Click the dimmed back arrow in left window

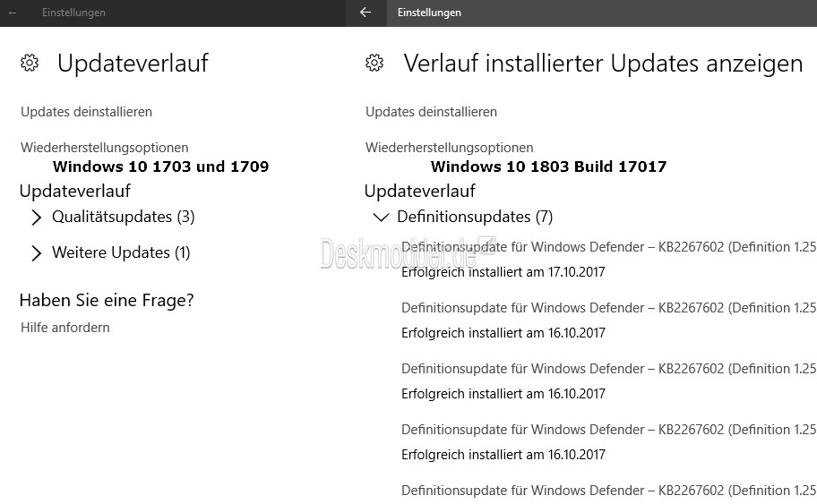tap(13, 13)
